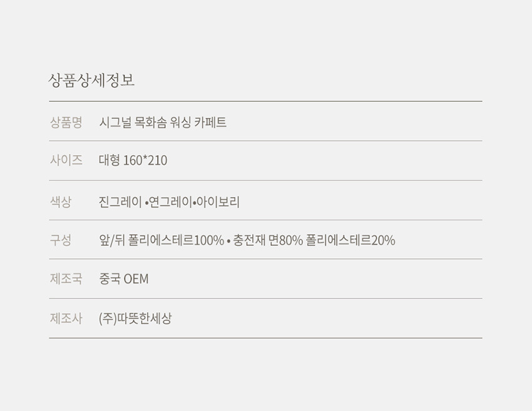The width and height of the screenshot is (532, 411).
Task: Click the 면80% cotton value
Action: (285, 240)
